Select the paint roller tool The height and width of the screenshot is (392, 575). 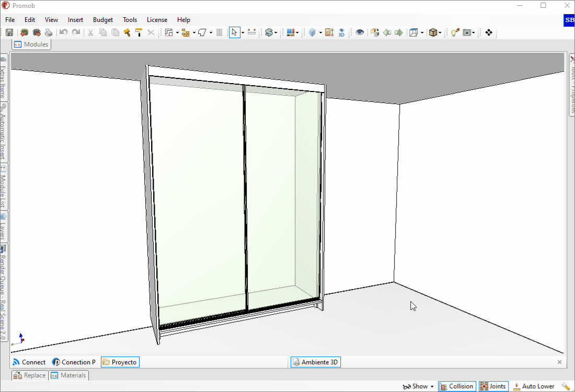pos(139,32)
